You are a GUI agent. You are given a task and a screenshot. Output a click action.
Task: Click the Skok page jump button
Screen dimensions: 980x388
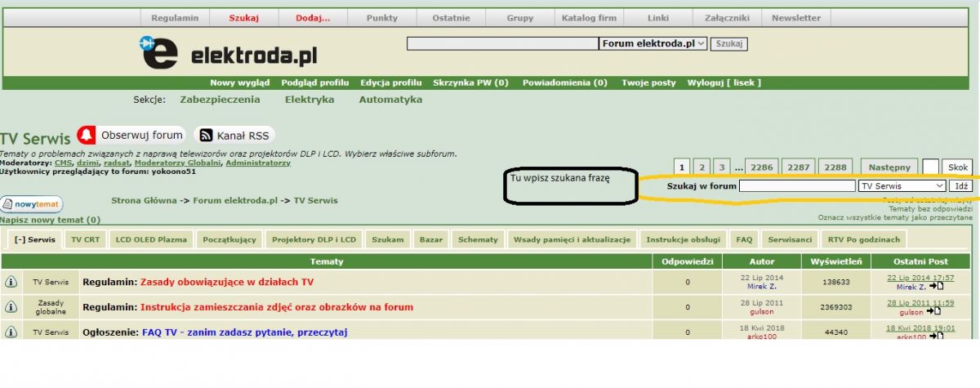click(958, 167)
